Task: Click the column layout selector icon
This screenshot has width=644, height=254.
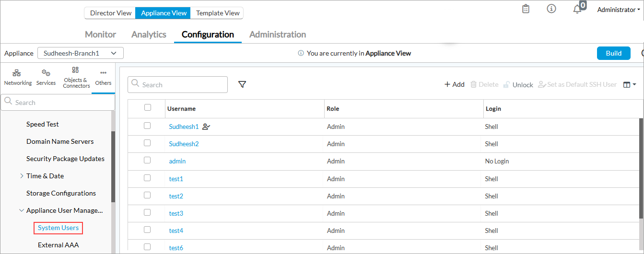Action: [629, 84]
